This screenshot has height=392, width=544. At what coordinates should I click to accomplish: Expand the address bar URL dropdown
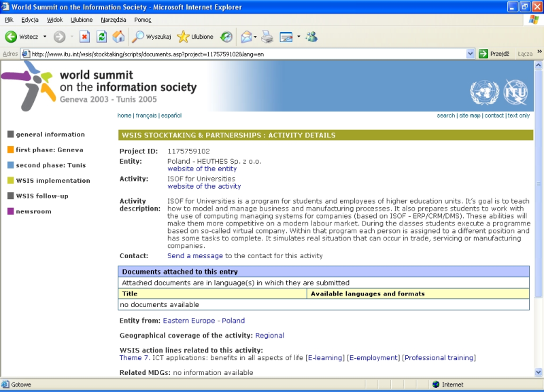[470, 54]
